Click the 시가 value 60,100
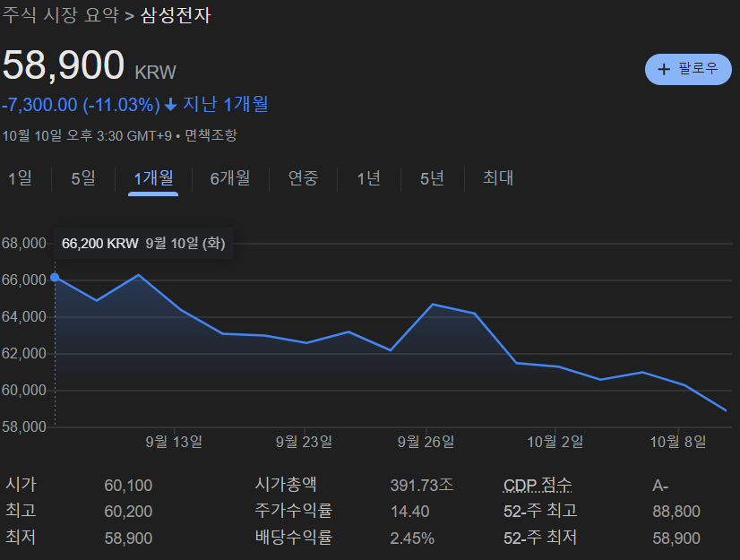Screen dimensions: 740x560 click(128, 486)
